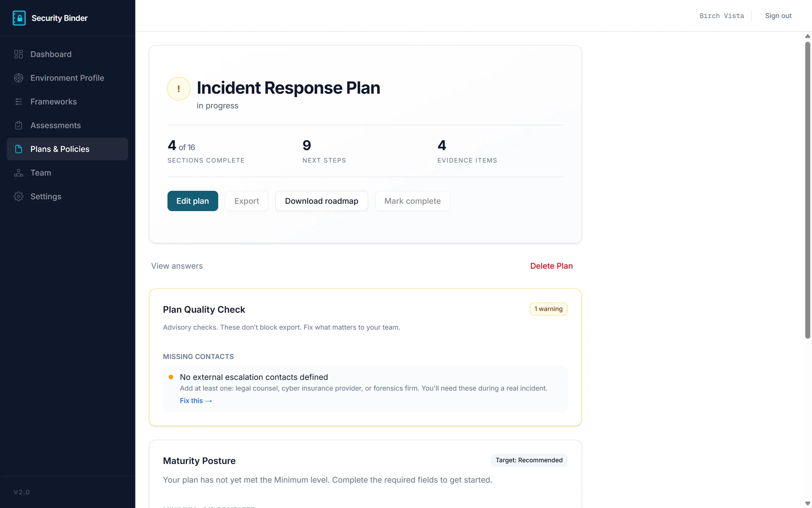Click the Security Binder lock logo icon
Screen dimensions: 812x508
click(x=19, y=18)
